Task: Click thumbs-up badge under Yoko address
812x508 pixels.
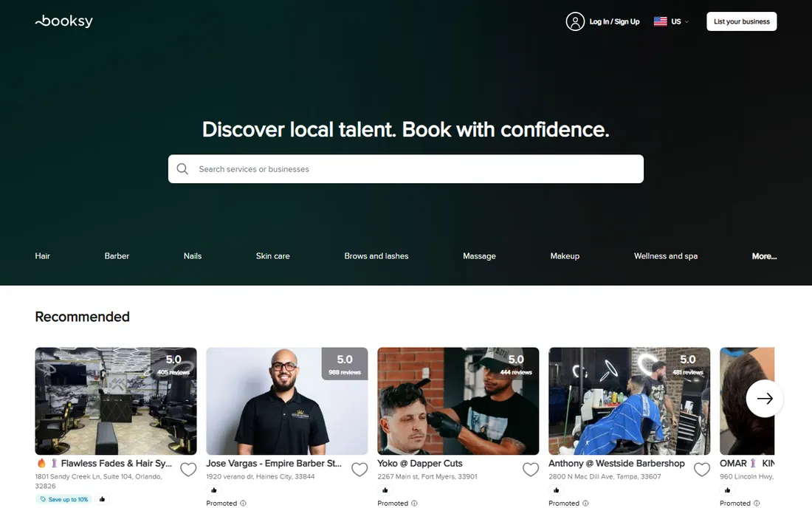Action: point(385,490)
